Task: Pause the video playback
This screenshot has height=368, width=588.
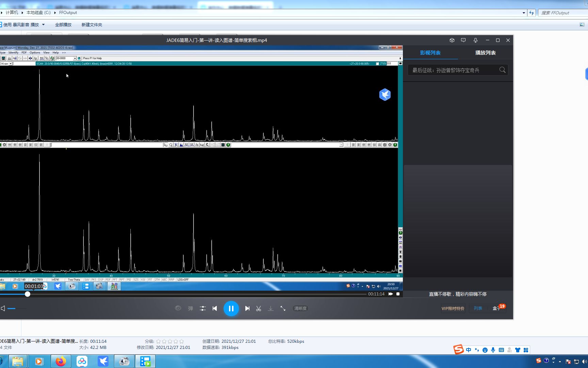Action: tap(231, 308)
